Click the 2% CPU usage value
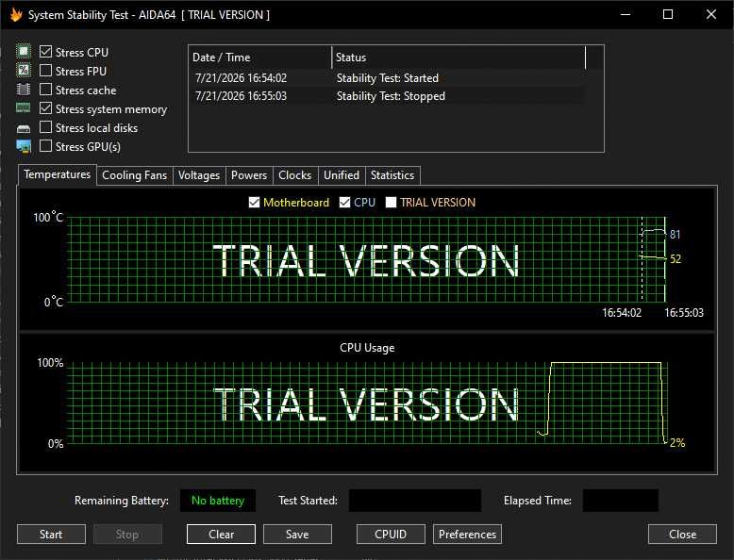Screen dimensions: 734x560 tap(677, 442)
